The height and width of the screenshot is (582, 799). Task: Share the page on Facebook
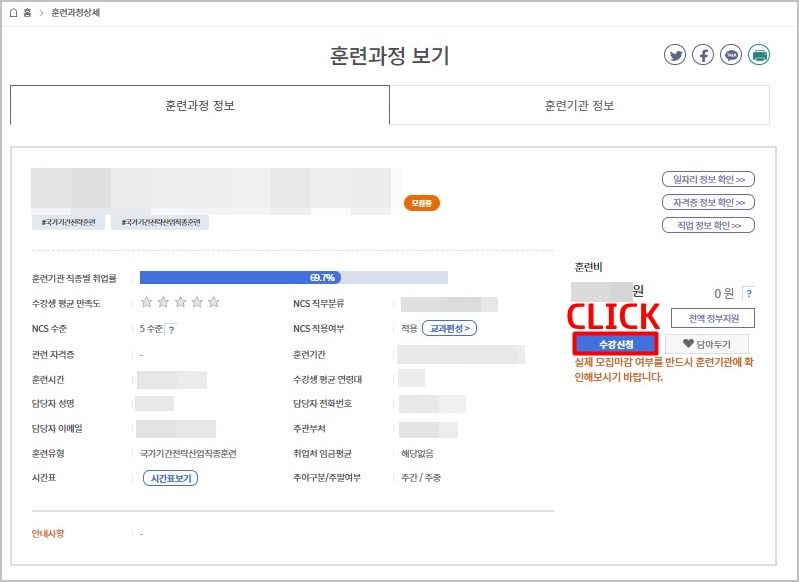[x=703, y=55]
